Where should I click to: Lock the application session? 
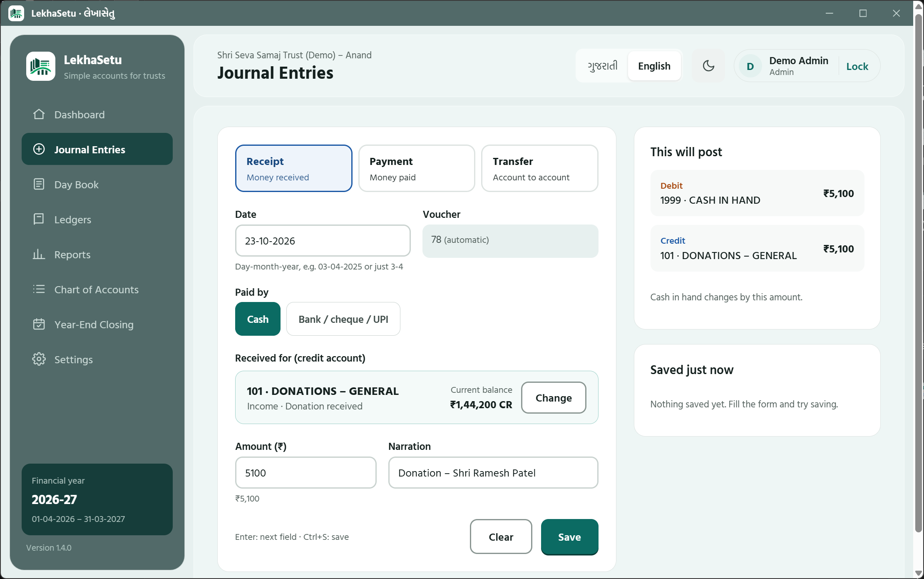(857, 66)
